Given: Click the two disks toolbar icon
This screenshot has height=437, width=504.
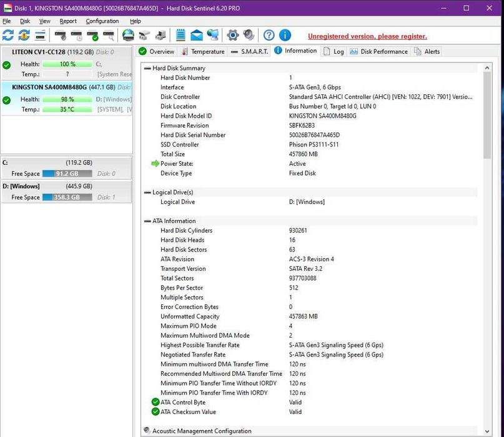Looking at the screenshot, I should click(144, 35).
